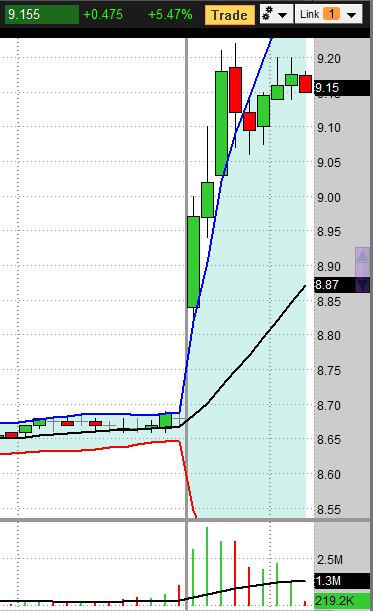Click the 9.00 price axis label
Image resolution: width=373 pixels, height=611 pixels.
(329, 197)
